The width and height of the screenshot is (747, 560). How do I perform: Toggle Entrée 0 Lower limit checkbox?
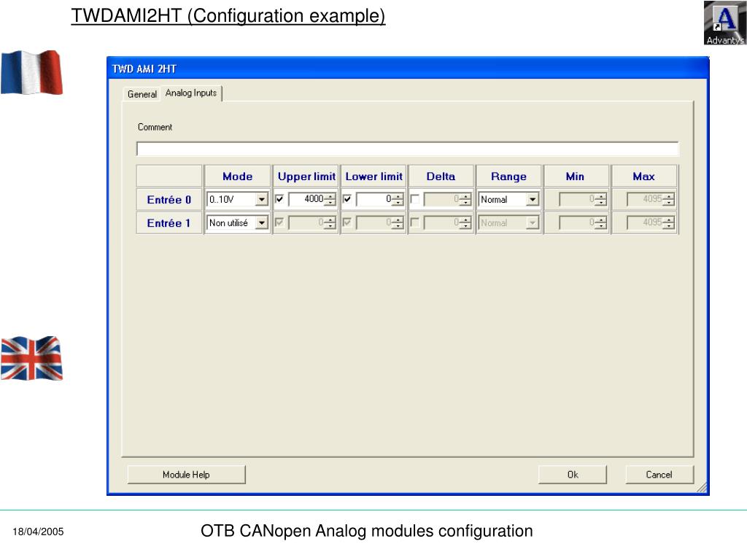click(347, 199)
